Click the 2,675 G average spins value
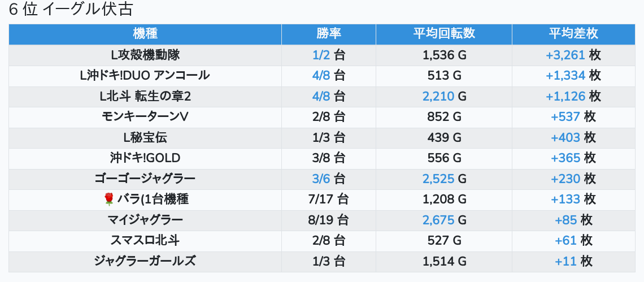Viewport: 644px width, 282px height. pyautogui.click(x=444, y=220)
